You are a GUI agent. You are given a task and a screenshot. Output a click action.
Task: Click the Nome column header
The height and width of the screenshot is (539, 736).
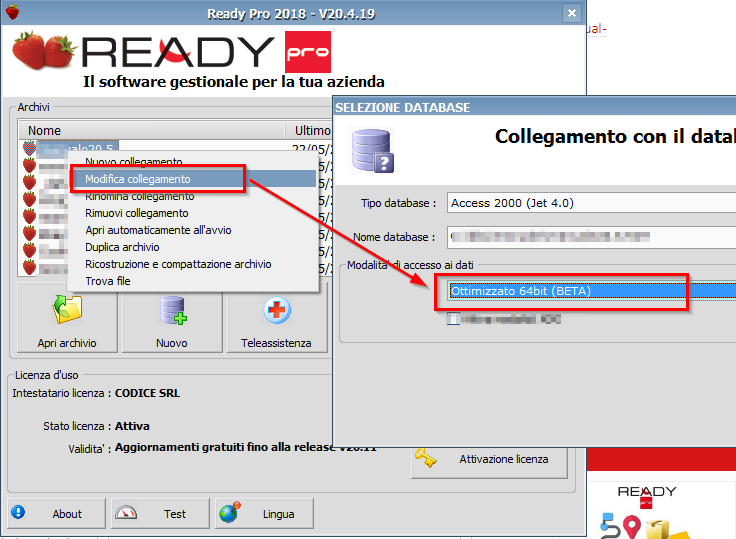click(152, 130)
